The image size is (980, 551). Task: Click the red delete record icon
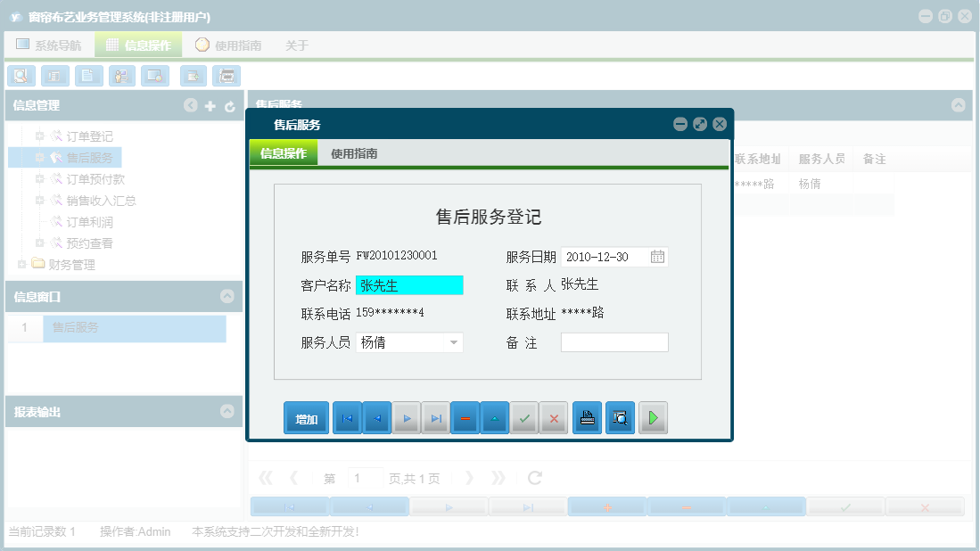point(465,417)
